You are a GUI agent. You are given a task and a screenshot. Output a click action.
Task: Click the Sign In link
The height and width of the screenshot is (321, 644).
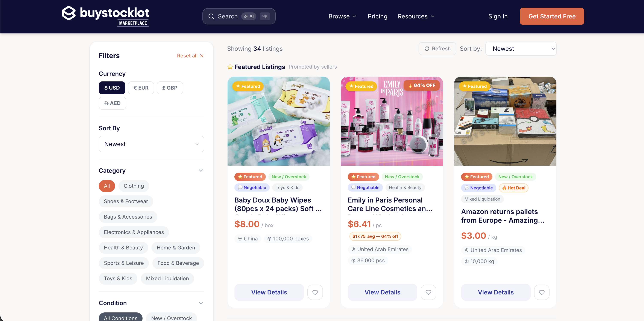point(498,16)
